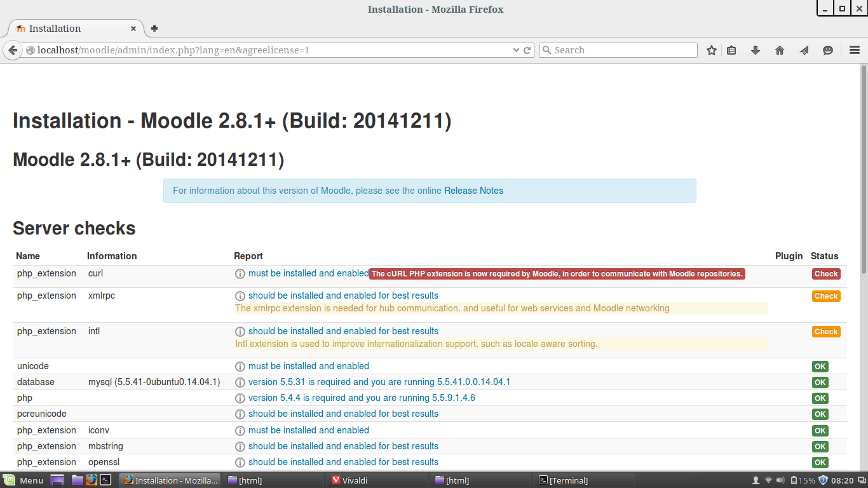The width and height of the screenshot is (868, 488).
Task: Focus the Search input field
Action: [618, 50]
